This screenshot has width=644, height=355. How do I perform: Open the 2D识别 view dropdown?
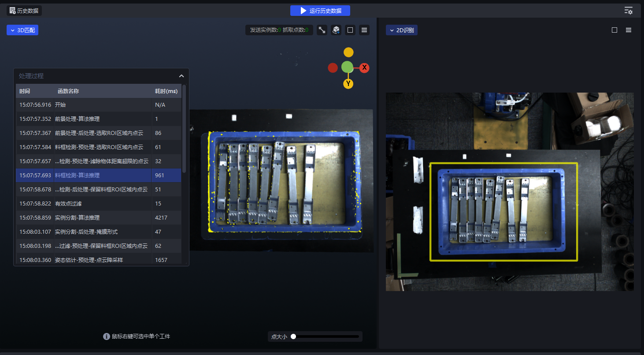(401, 30)
